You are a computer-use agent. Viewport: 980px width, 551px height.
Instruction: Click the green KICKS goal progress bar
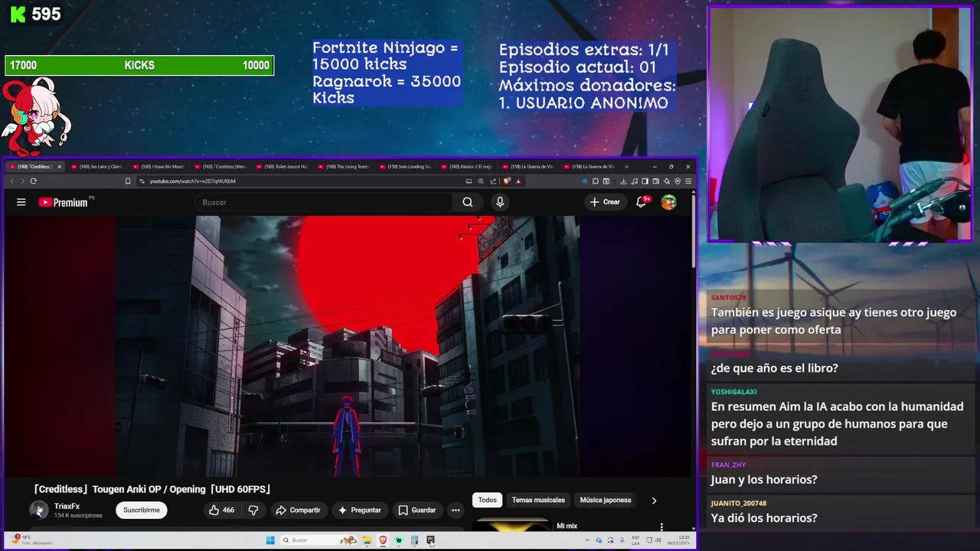(139, 66)
